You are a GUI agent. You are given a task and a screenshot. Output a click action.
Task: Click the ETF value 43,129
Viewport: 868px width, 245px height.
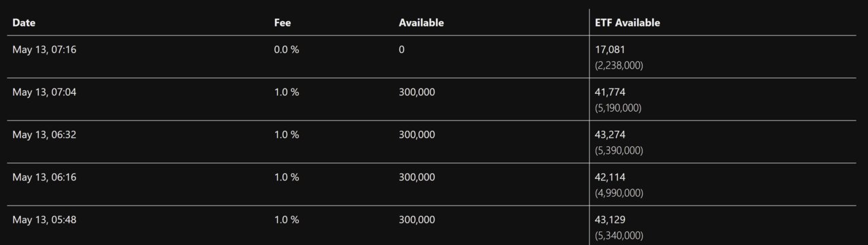(610, 220)
